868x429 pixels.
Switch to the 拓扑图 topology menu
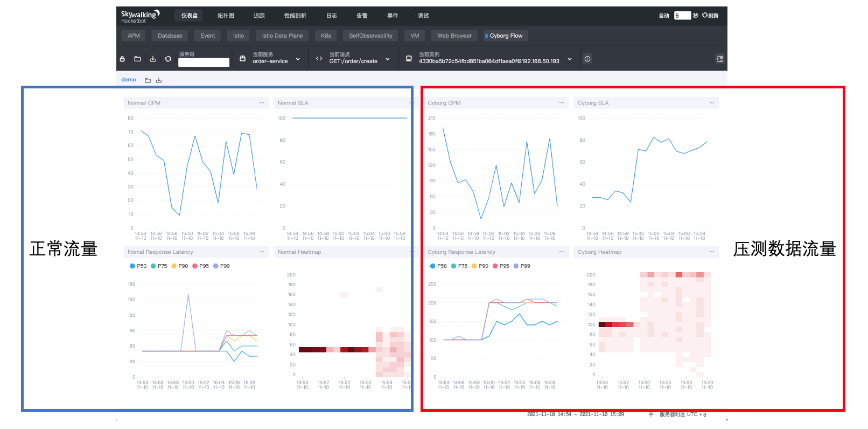(x=226, y=16)
